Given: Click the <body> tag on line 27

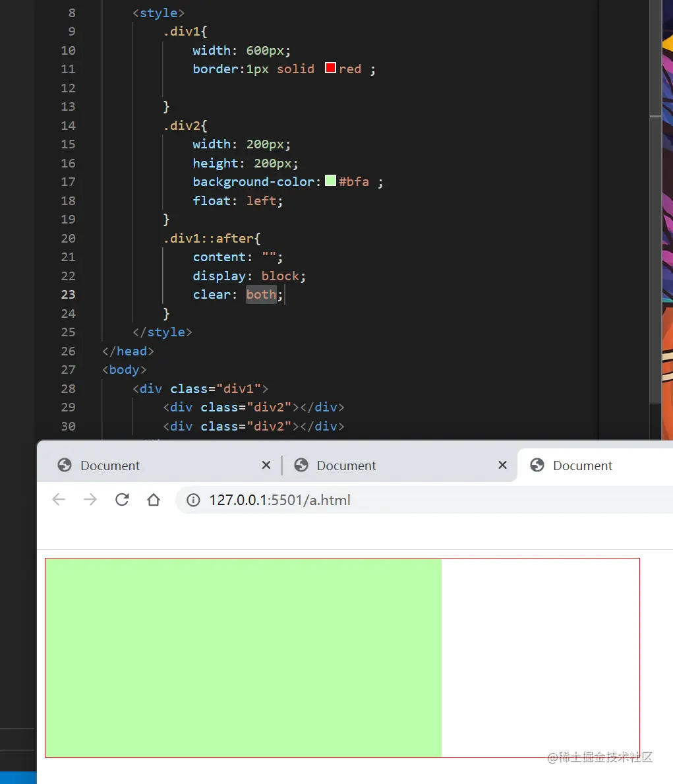Looking at the screenshot, I should (x=125, y=369).
